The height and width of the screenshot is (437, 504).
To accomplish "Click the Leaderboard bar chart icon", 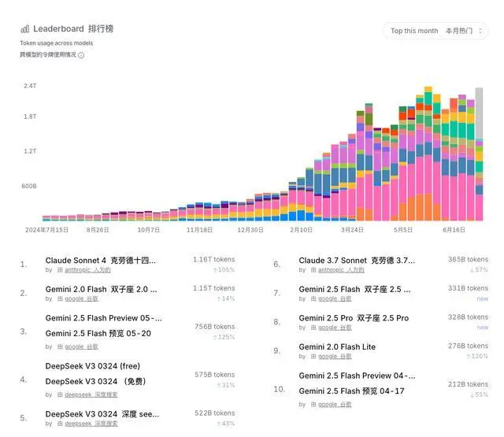I will pos(24,28).
